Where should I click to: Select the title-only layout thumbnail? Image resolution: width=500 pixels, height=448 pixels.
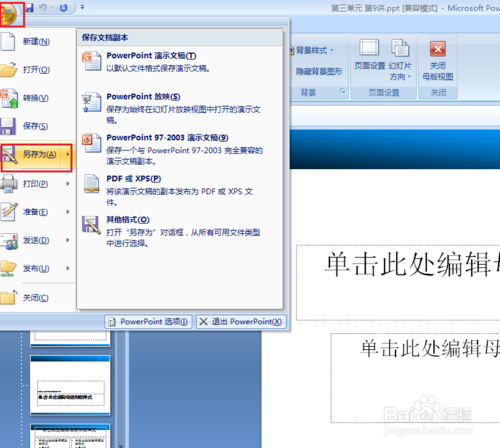click(x=70, y=385)
